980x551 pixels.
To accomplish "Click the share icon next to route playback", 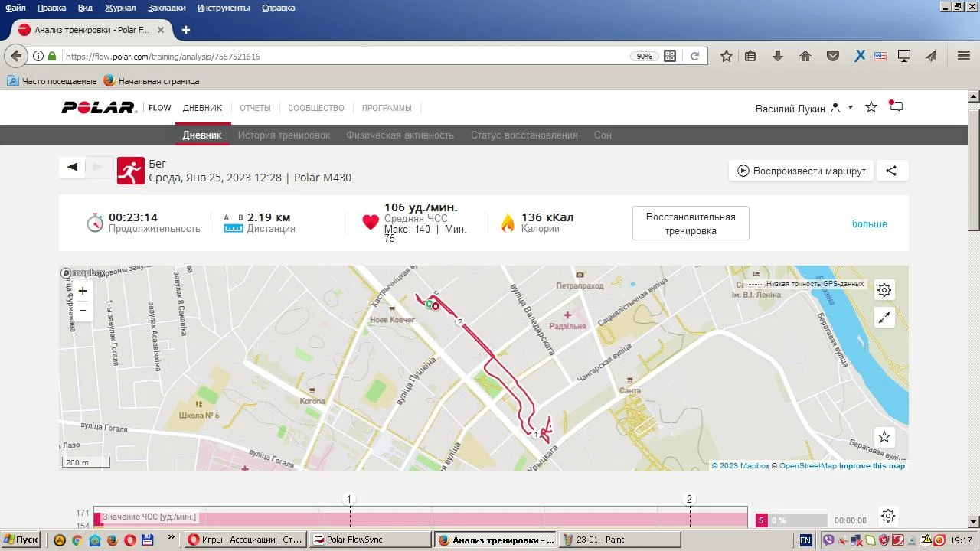I will (x=891, y=171).
